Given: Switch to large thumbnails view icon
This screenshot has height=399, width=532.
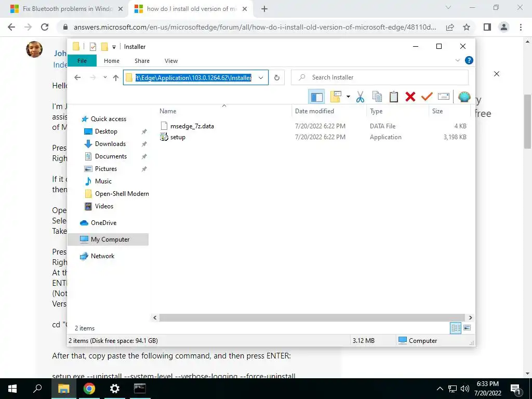Looking at the screenshot, I should click(x=467, y=328).
